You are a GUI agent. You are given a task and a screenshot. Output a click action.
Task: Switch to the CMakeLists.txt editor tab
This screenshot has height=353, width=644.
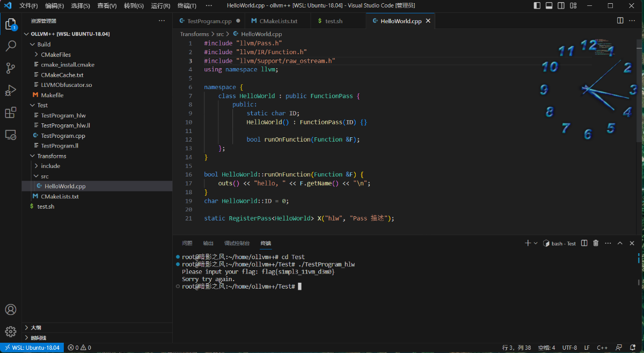[277, 21]
